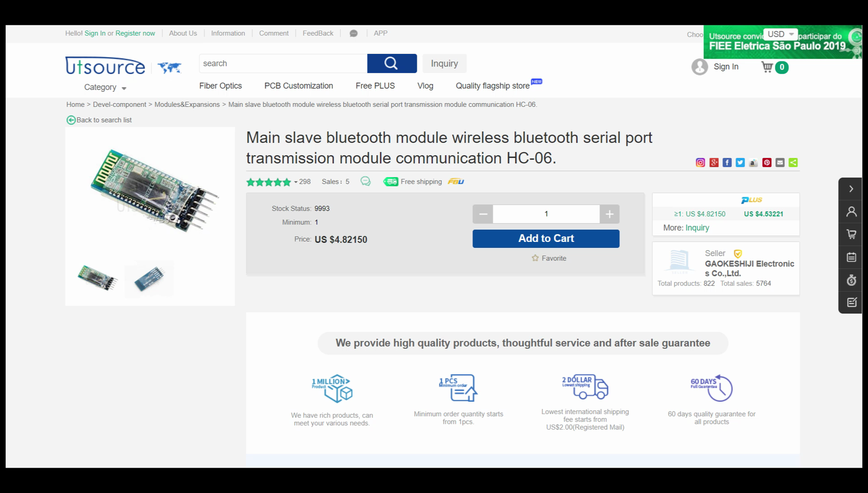Viewport: 868px width, 493px height.
Task: Share product on Google Plus
Action: pos(714,163)
